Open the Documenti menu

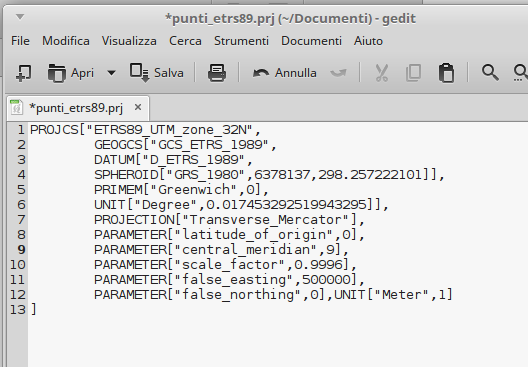[x=311, y=41]
